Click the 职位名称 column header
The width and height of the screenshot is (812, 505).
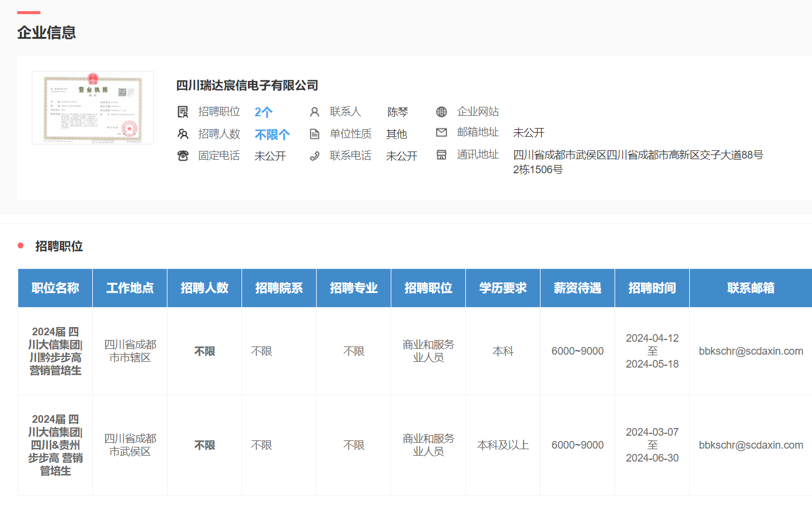[55, 288]
